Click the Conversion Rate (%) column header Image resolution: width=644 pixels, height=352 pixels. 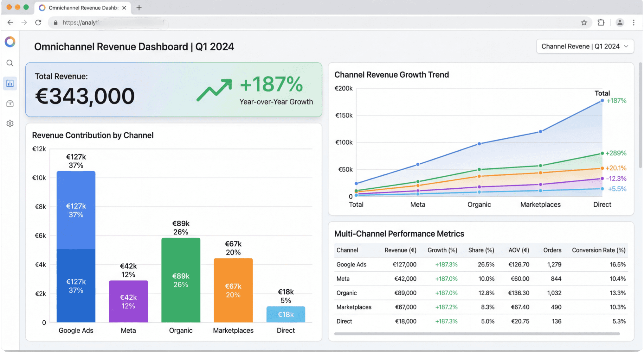[598, 250]
